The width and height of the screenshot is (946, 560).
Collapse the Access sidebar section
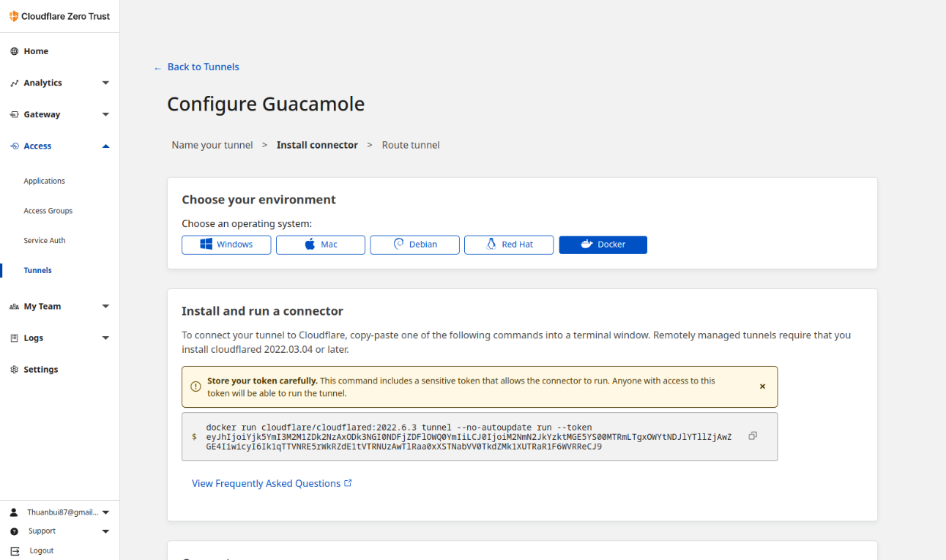(x=105, y=146)
